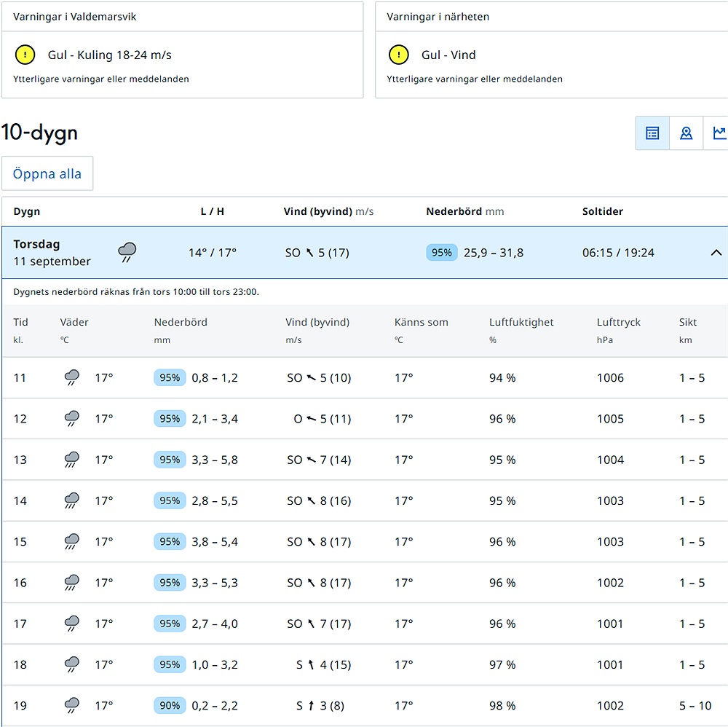Image resolution: width=728 pixels, height=727 pixels.
Task: Click the Dygnets nederbörd note text
Action: tap(136, 291)
